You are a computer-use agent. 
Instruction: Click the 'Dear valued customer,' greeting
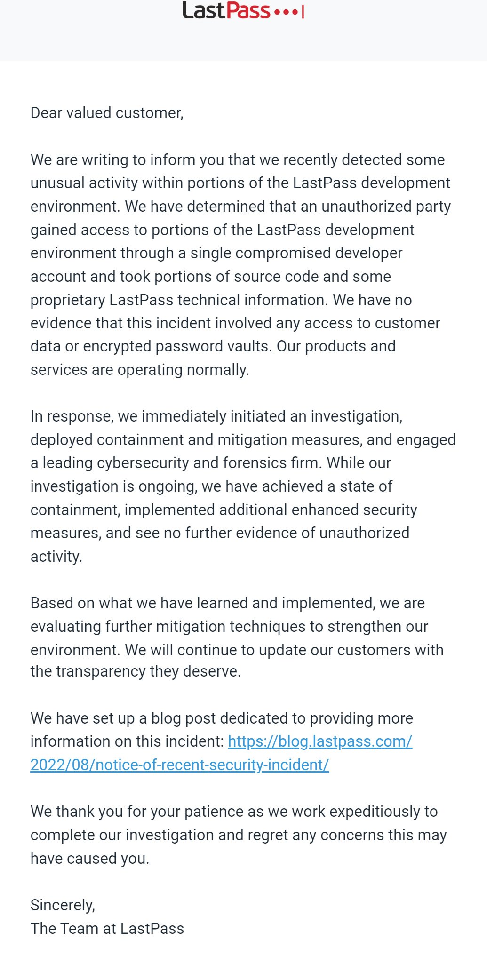(107, 113)
